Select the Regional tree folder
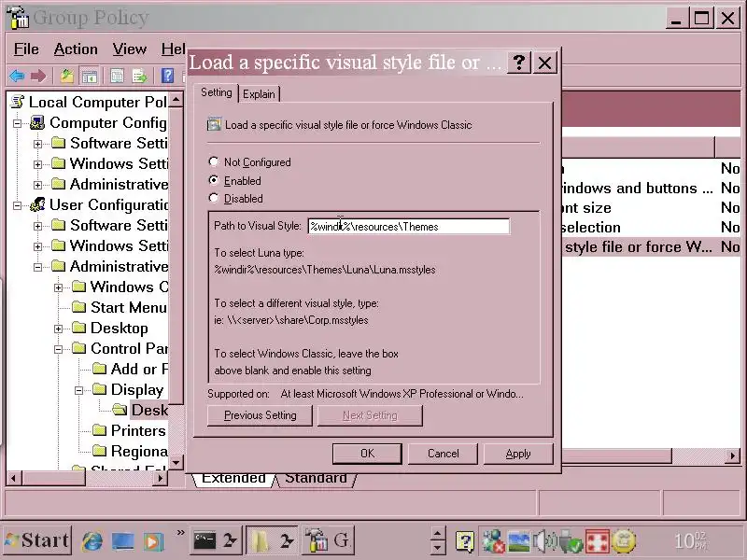747x560 pixels. 130,451
